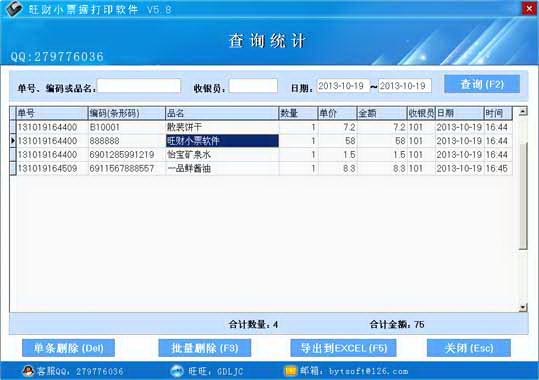539x380 pixels.
Task: Click order number 131019164509
Action: (x=52, y=168)
